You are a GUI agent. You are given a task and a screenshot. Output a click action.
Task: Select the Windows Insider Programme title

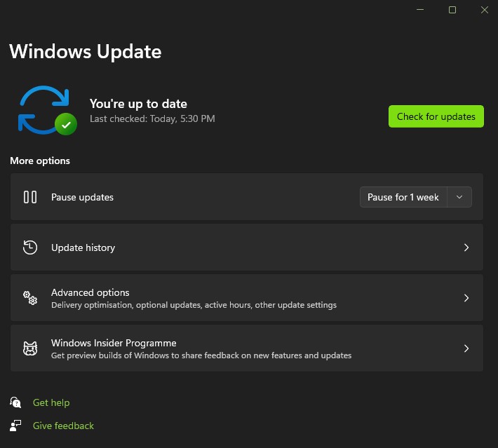click(x=114, y=343)
